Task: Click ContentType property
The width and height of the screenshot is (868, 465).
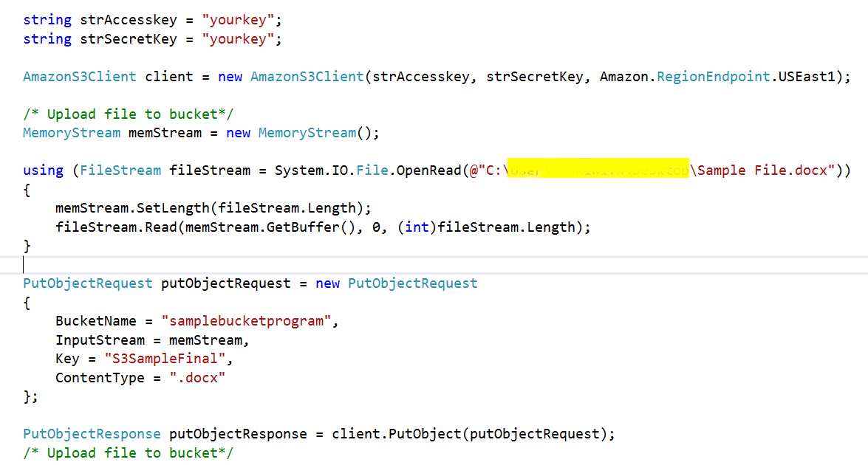Action: pos(100,378)
